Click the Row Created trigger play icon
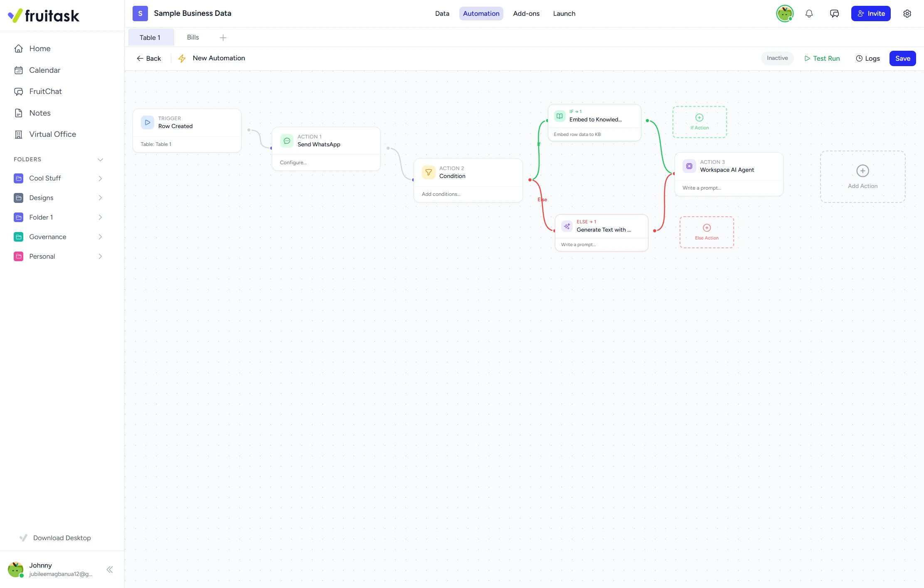Viewport: 924px width, 588px height. tap(148, 122)
